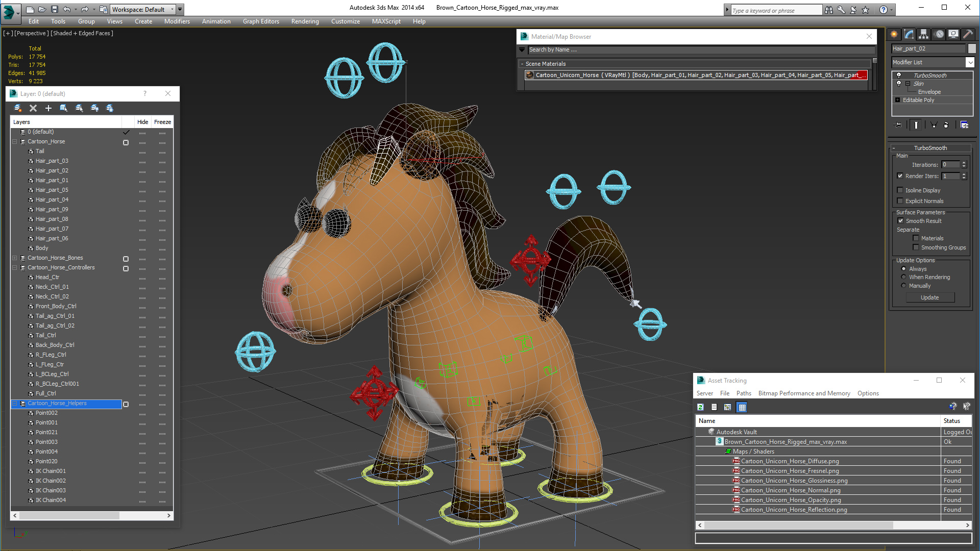
Task: Expand the Editable Poly modifier entry
Action: (x=898, y=100)
